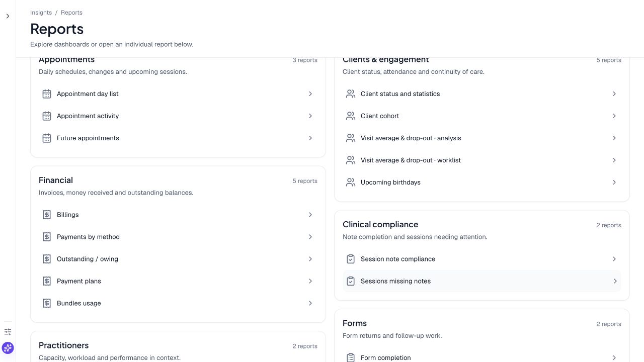The width and height of the screenshot is (644, 362).
Task: Click the chevron on the Form completion row
Action: coord(614,357)
